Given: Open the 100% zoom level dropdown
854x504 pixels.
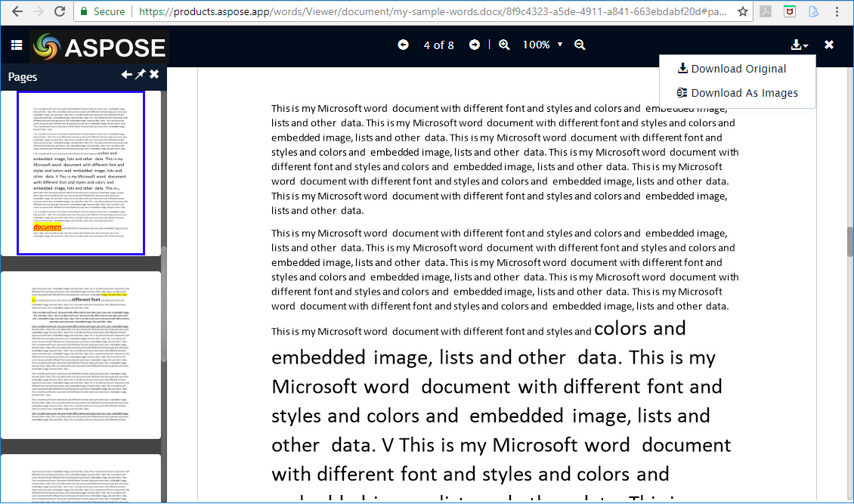Looking at the screenshot, I should 543,45.
